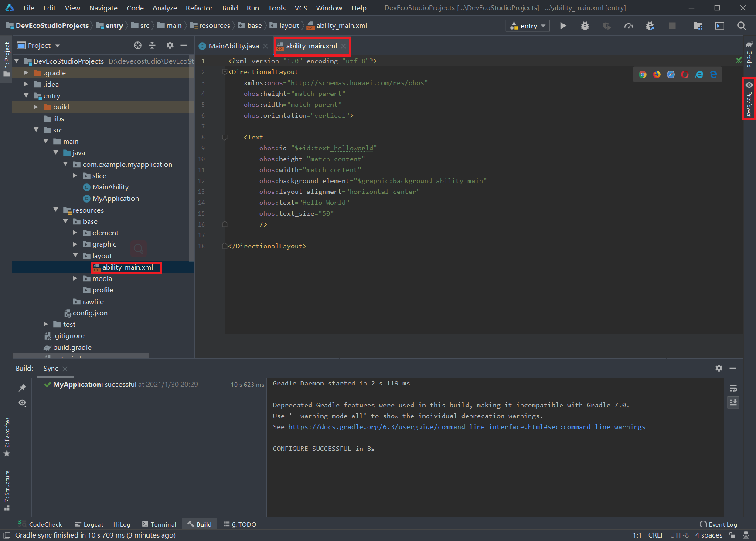Click the Firefox browser preview icon
This screenshot has width=756, height=541.
click(657, 74)
